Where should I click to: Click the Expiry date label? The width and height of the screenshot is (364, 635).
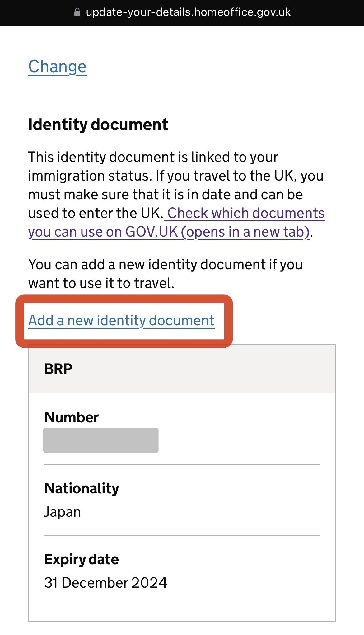(82, 559)
